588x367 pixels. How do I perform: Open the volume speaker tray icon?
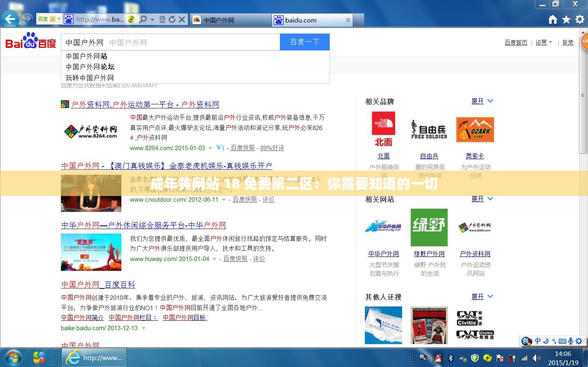537,358
